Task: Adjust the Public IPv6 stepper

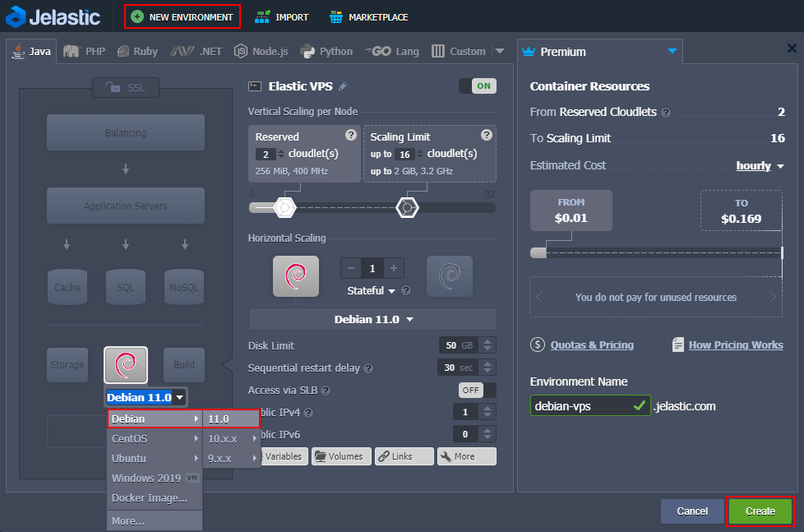Action: tap(487, 434)
